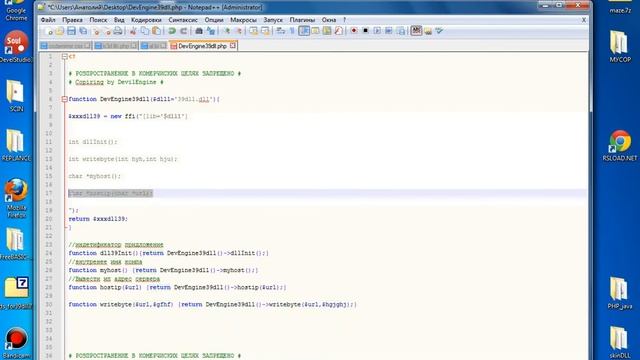Create a new document via toolbar
This screenshot has height=360, width=640.
(x=49, y=31)
